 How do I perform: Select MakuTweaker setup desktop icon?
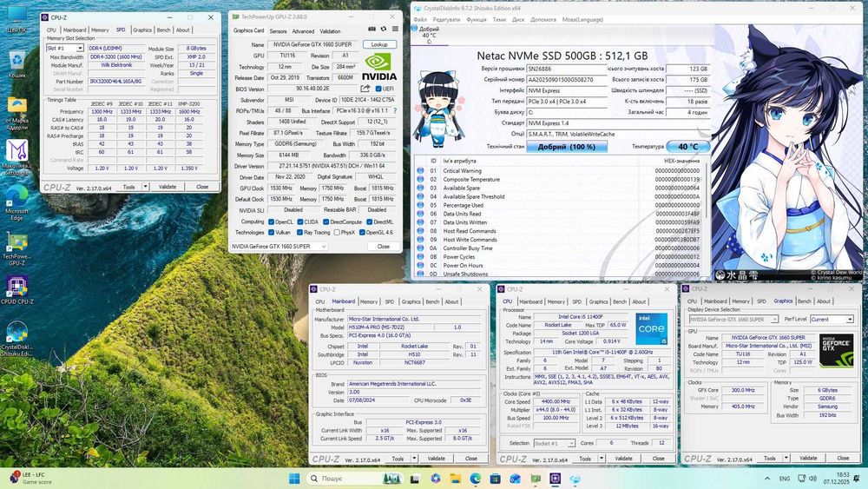click(x=17, y=157)
